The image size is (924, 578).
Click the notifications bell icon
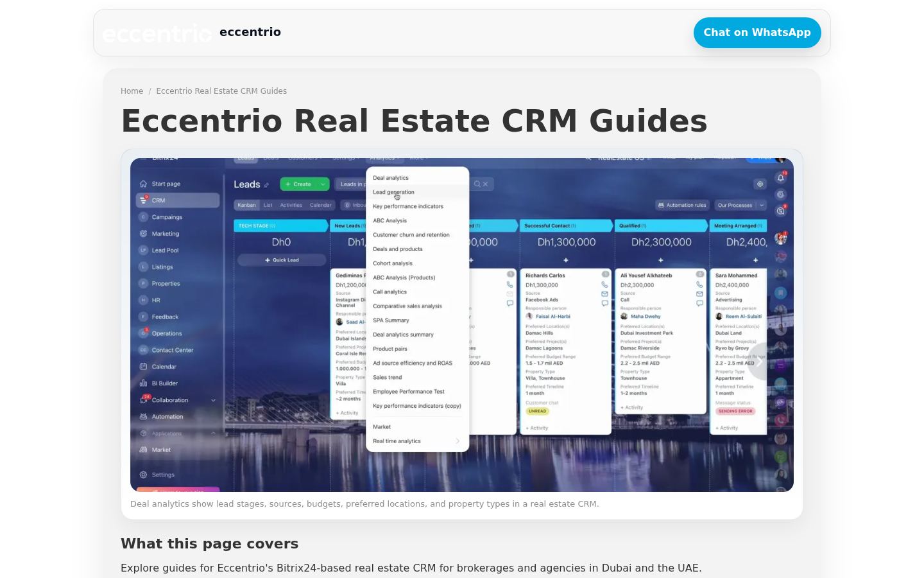coord(780,177)
